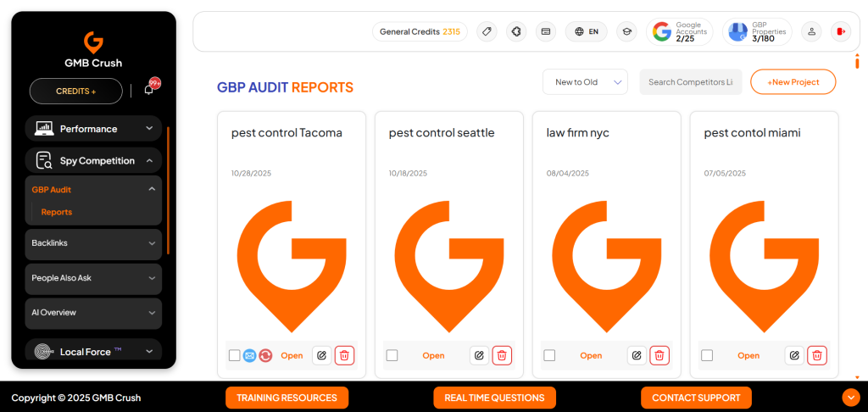Click the Search Competitors List field

690,82
